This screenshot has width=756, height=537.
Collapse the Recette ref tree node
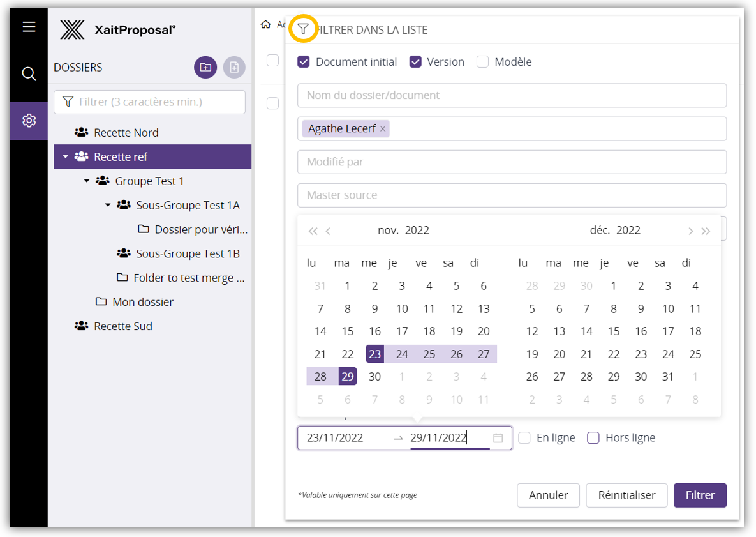coord(66,157)
